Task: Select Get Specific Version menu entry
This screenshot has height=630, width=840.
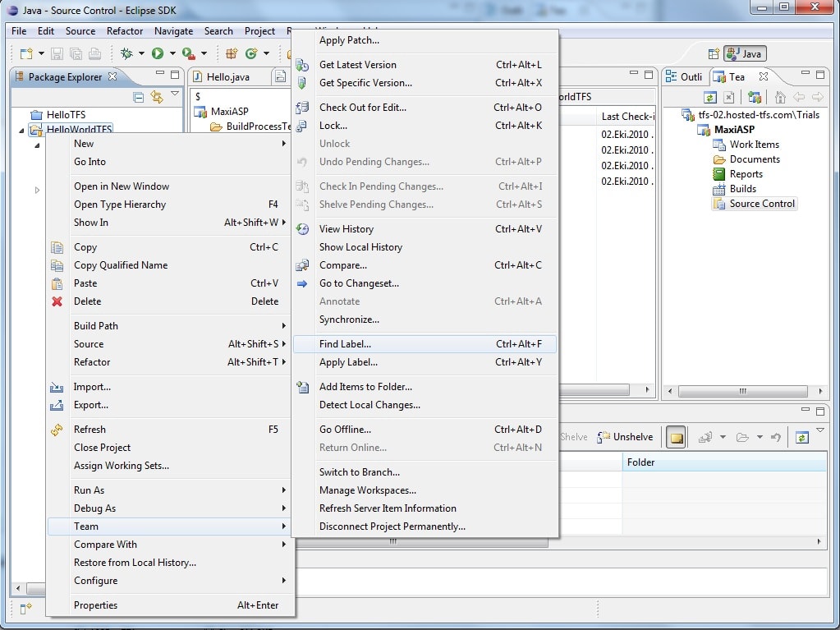Action: pyautogui.click(x=425, y=83)
